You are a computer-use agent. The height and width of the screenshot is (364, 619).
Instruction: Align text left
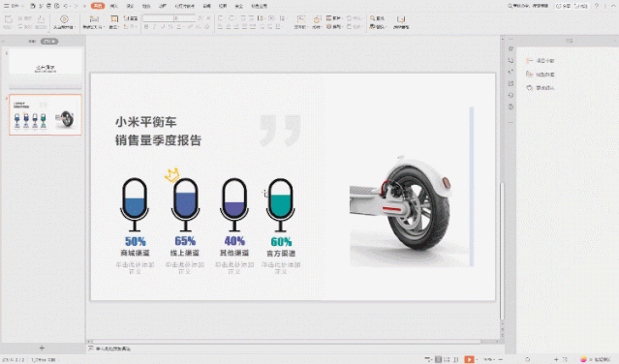tap(220, 27)
